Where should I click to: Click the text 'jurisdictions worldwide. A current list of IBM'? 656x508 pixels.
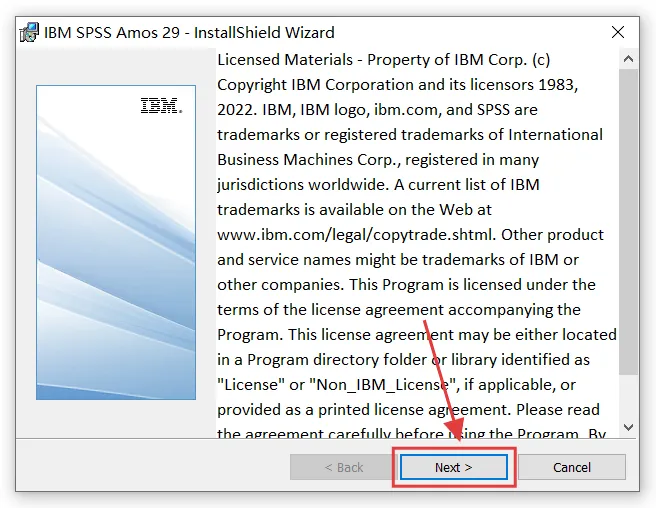point(378,185)
